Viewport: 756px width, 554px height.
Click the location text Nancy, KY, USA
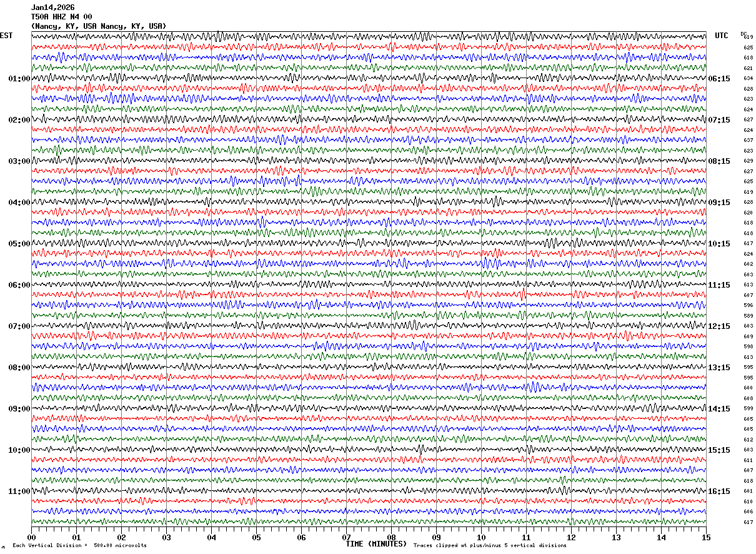tap(99, 26)
